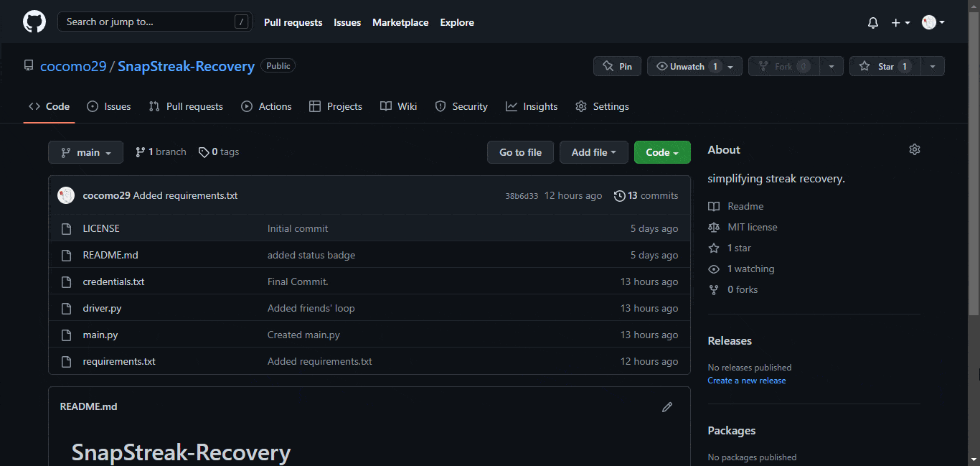Go to Pull requests in top navigation

coord(293,23)
